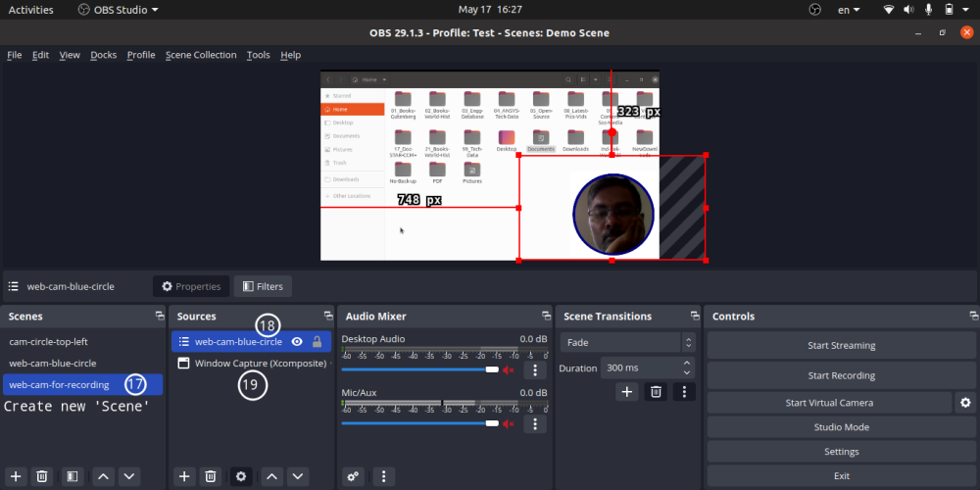
Task: Move scene up arrow in Scenes panel
Action: click(x=103, y=477)
